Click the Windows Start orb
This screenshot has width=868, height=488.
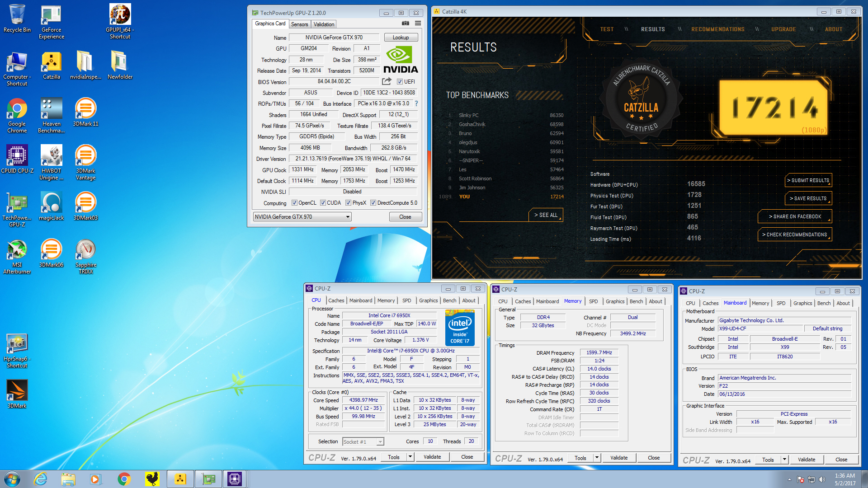pyautogui.click(x=12, y=479)
